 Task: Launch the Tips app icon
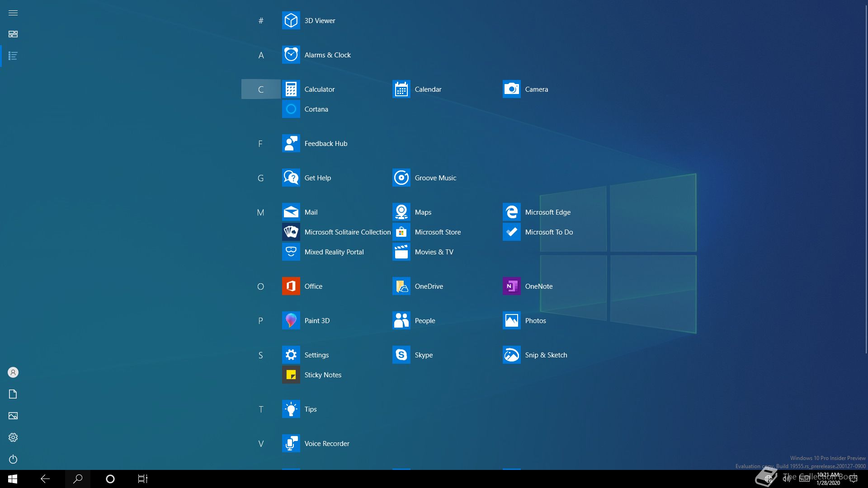click(x=291, y=409)
